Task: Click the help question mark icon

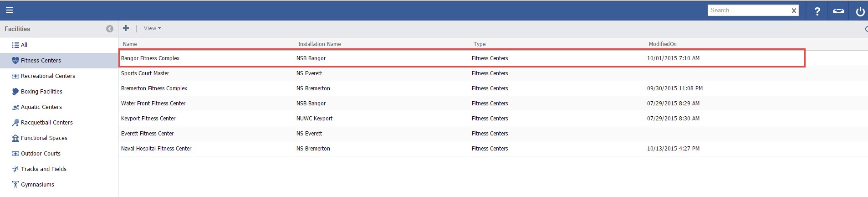Action: coord(817,11)
